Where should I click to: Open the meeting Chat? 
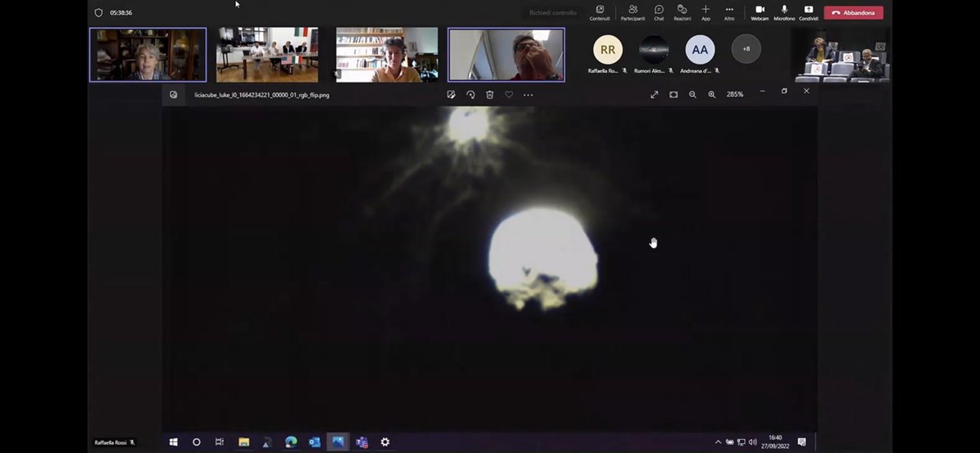659,12
